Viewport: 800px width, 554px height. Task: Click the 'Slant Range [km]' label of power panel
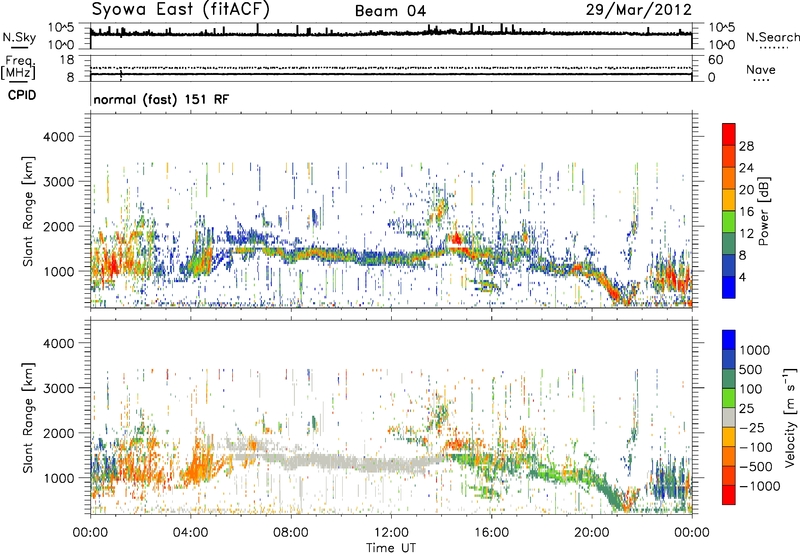pos(29,211)
